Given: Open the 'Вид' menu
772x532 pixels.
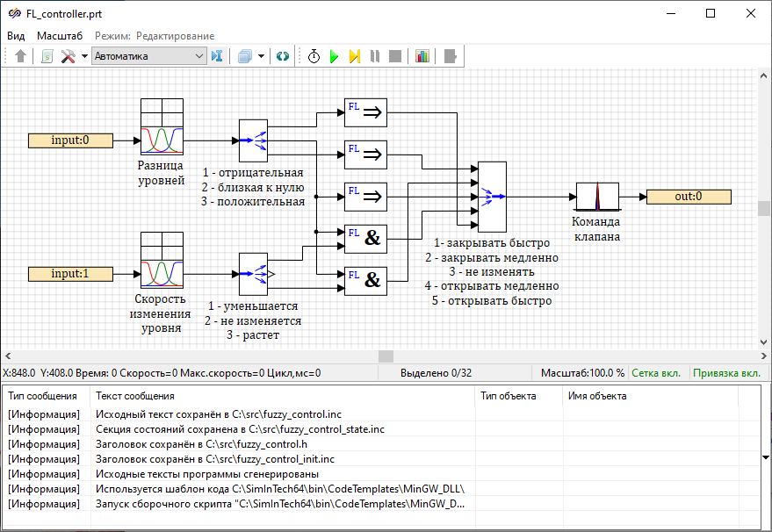Looking at the screenshot, I should (16, 36).
